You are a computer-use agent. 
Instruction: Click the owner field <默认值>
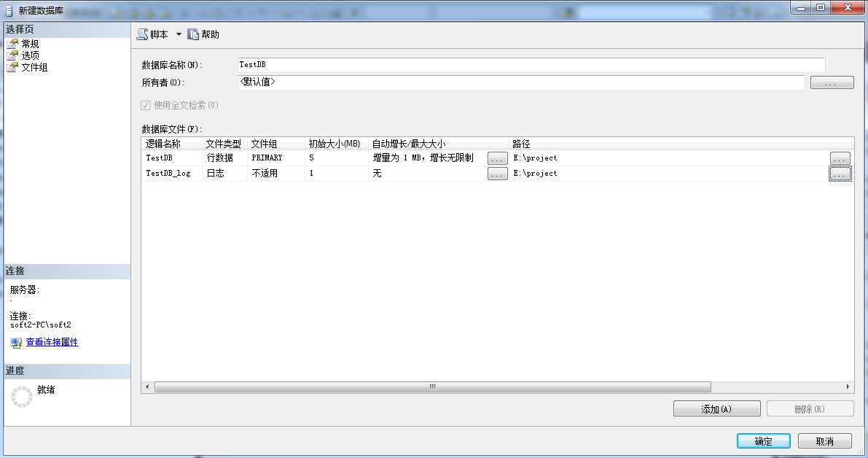click(521, 82)
